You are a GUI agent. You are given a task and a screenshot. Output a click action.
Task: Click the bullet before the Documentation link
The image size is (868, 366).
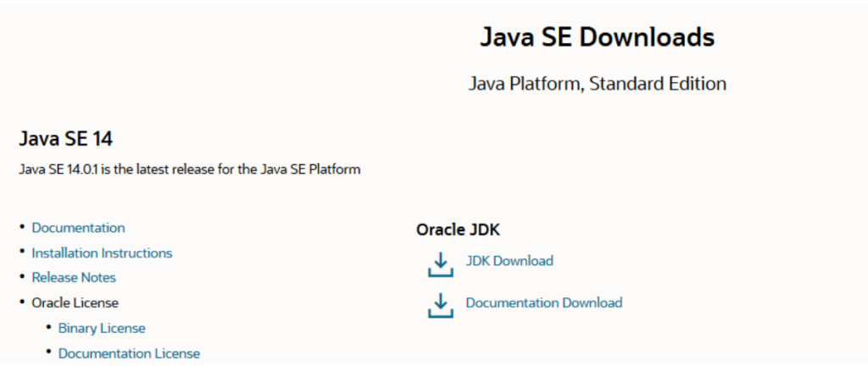coord(22,228)
